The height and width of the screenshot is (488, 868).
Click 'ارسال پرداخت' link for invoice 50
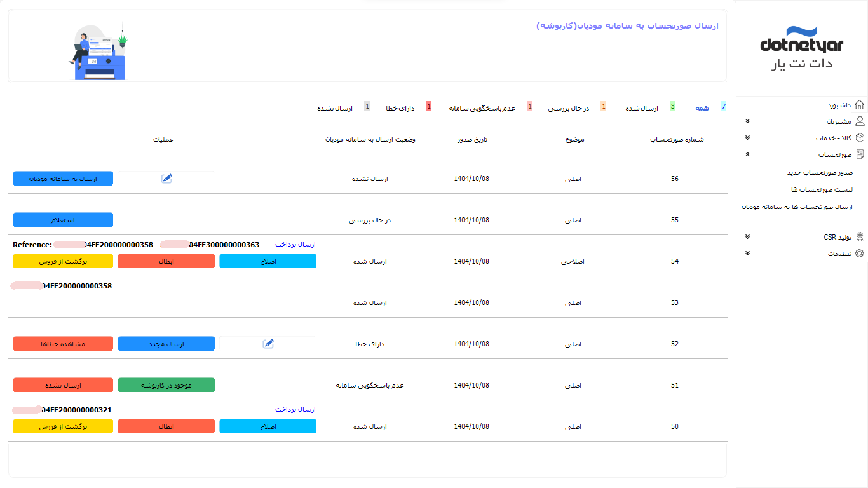[295, 410]
